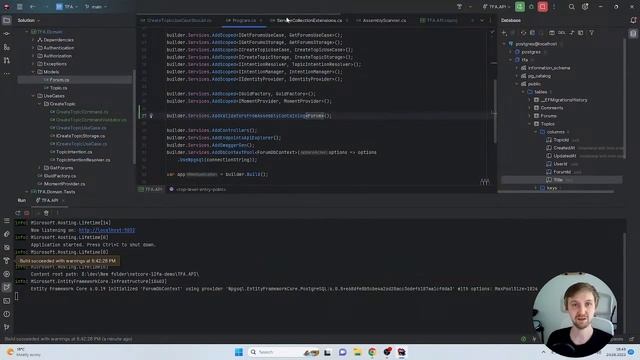
Task: Select Topic.cs in Solution tree
Action: click(58, 88)
